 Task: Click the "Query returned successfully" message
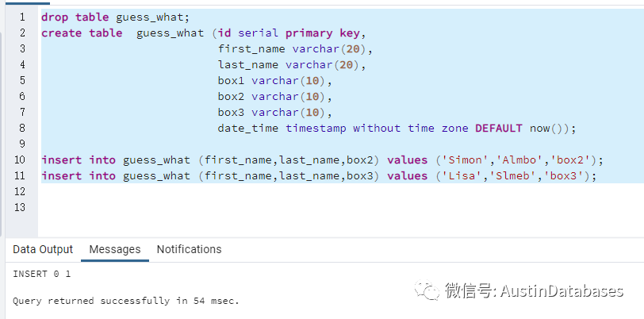click(x=125, y=301)
